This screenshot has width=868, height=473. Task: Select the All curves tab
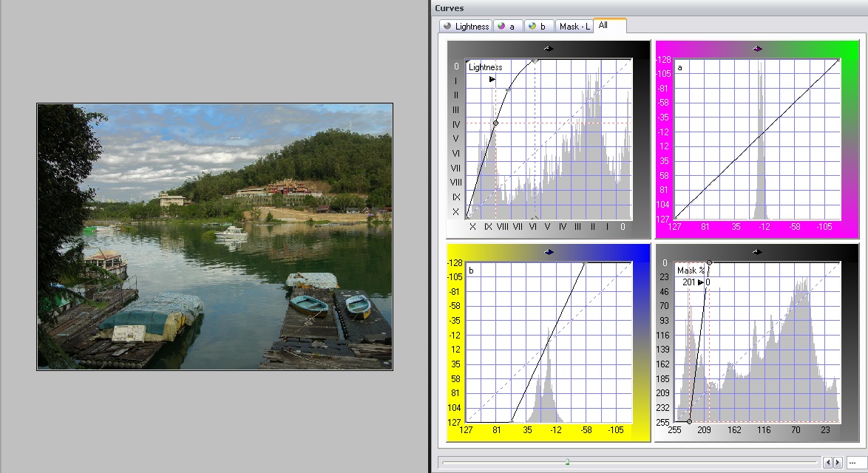[609, 26]
